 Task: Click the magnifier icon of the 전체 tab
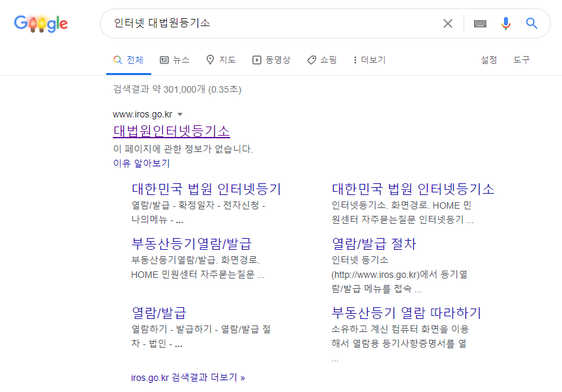pos(117,60)
